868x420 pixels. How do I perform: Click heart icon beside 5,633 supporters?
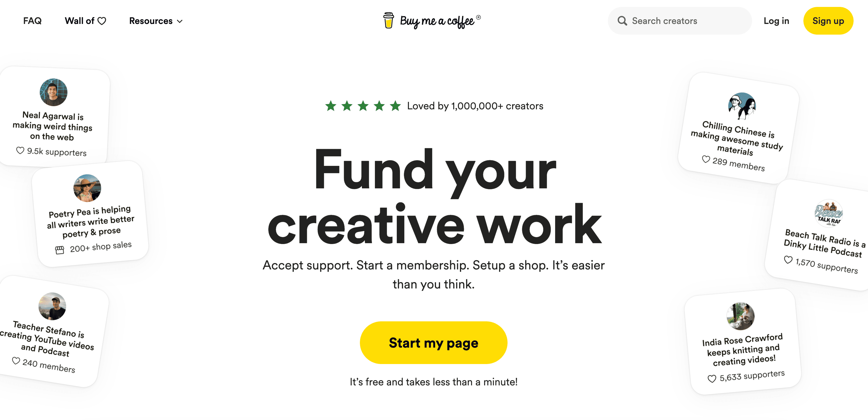coord(712,379)
